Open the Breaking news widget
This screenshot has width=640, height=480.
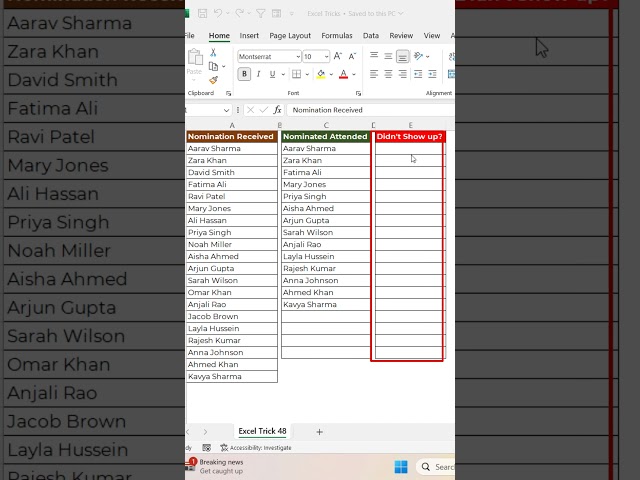click(216, 466)
